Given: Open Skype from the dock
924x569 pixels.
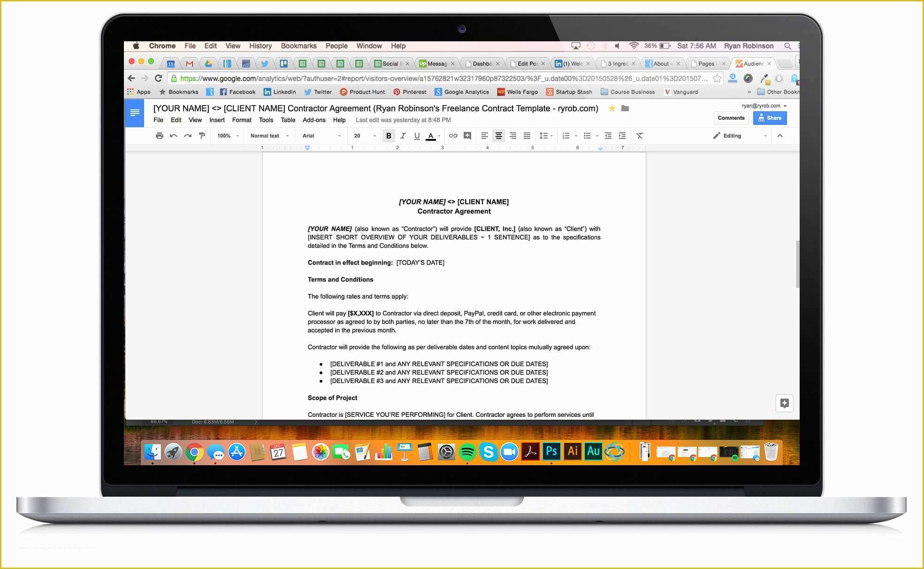Looking at the screenshot, I should (x=488, y=452).
